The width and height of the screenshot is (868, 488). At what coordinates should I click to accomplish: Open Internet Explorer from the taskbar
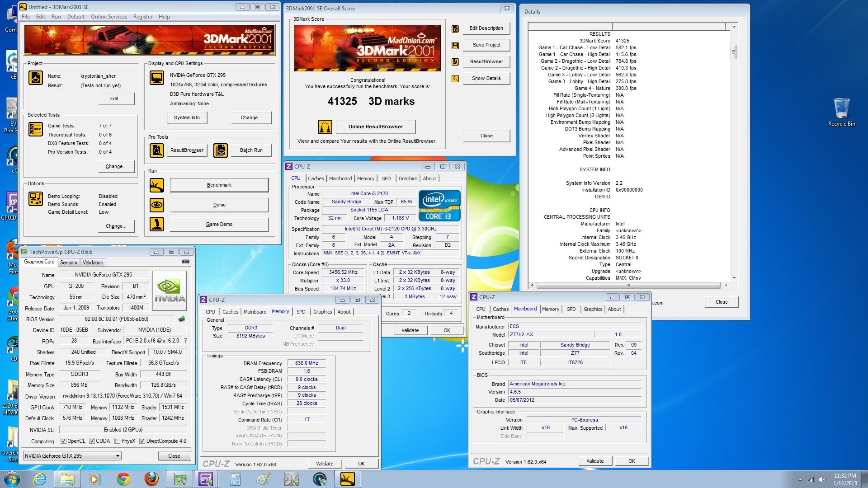(x=39, y=479)
